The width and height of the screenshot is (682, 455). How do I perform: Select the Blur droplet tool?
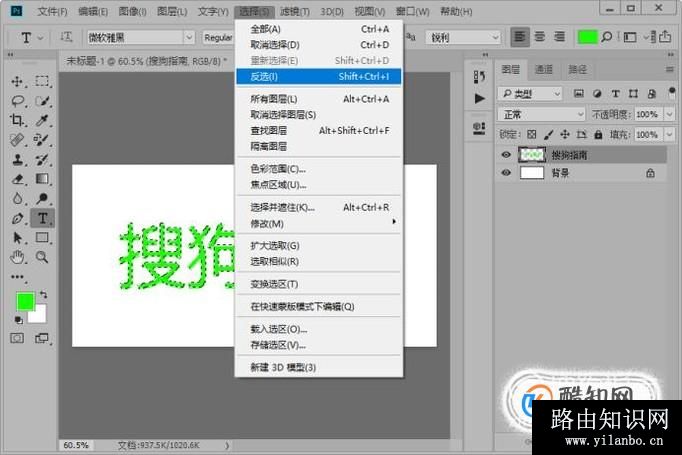pos(17,198)
